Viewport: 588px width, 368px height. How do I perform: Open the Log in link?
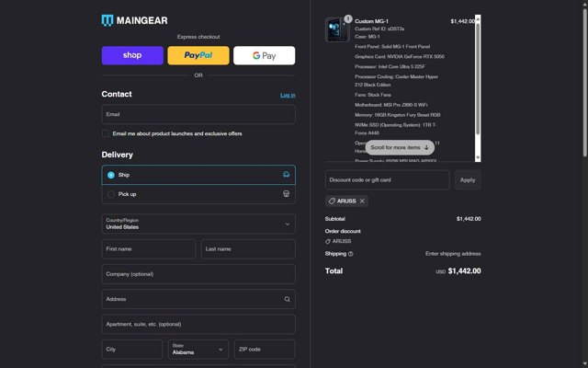pos(288,95)
